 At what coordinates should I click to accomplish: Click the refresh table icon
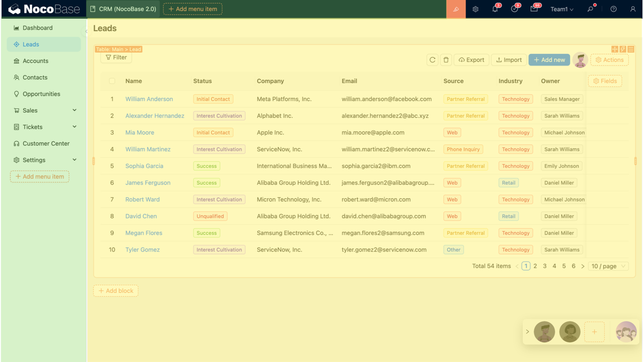[432, 60]
